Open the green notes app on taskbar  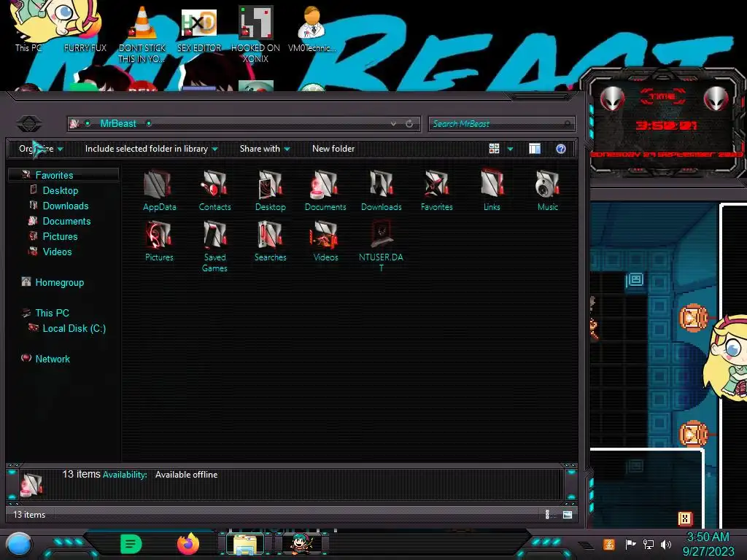131,544
